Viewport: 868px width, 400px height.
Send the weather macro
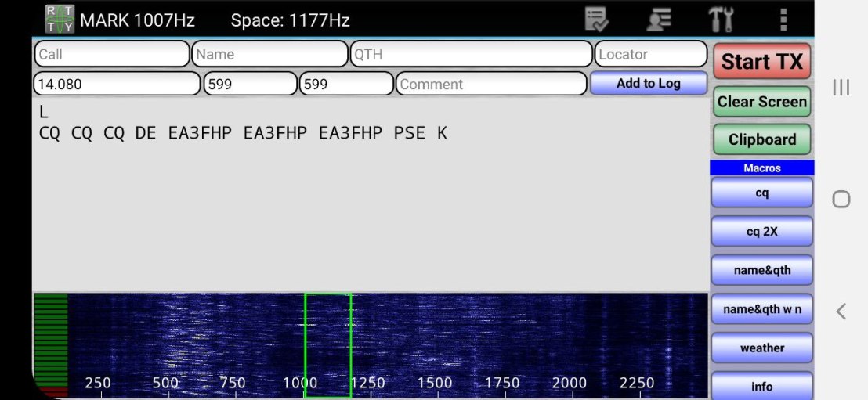[761, 348]
